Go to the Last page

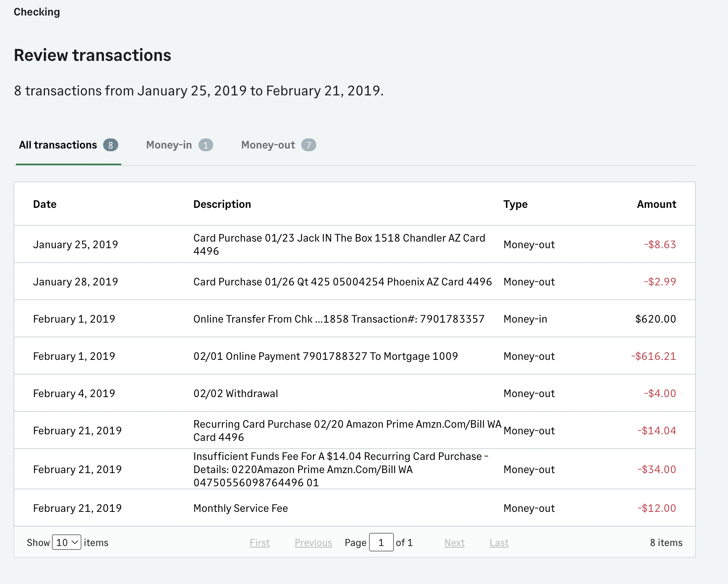click(x=499, y=543)
